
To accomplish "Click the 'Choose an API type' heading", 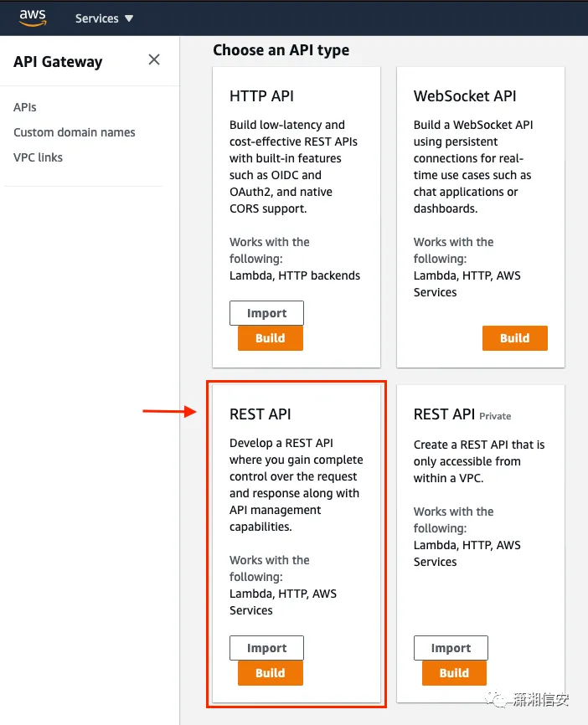I will (281, 50).
